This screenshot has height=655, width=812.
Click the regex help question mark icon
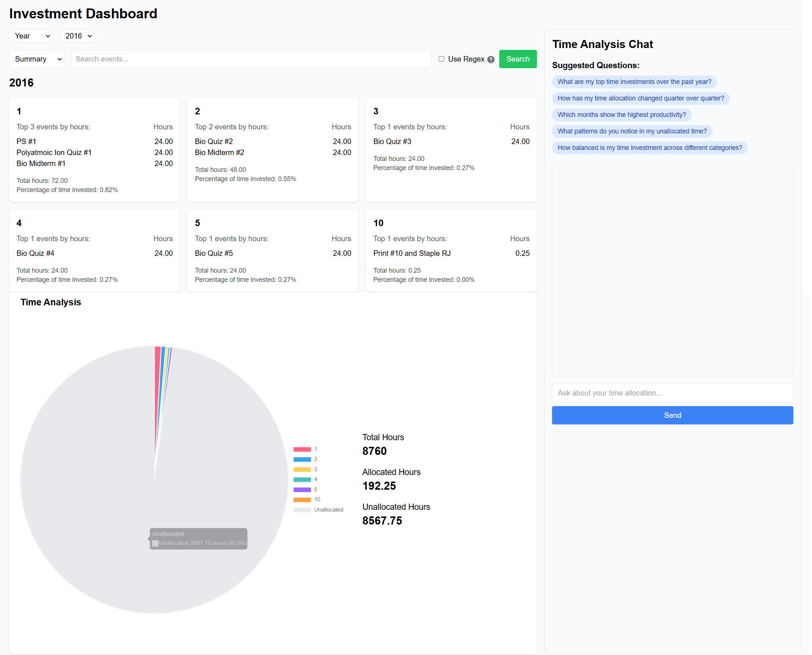click(490, 59)
